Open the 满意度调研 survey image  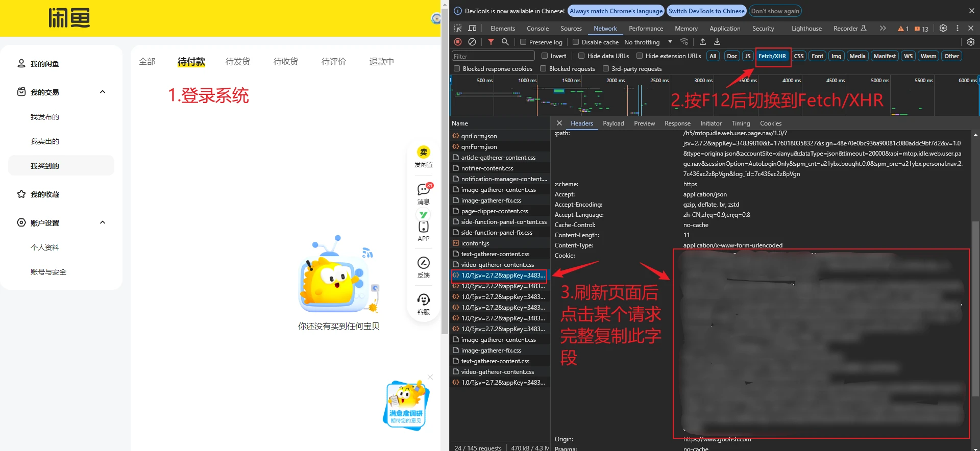click(x=406, y=406)
